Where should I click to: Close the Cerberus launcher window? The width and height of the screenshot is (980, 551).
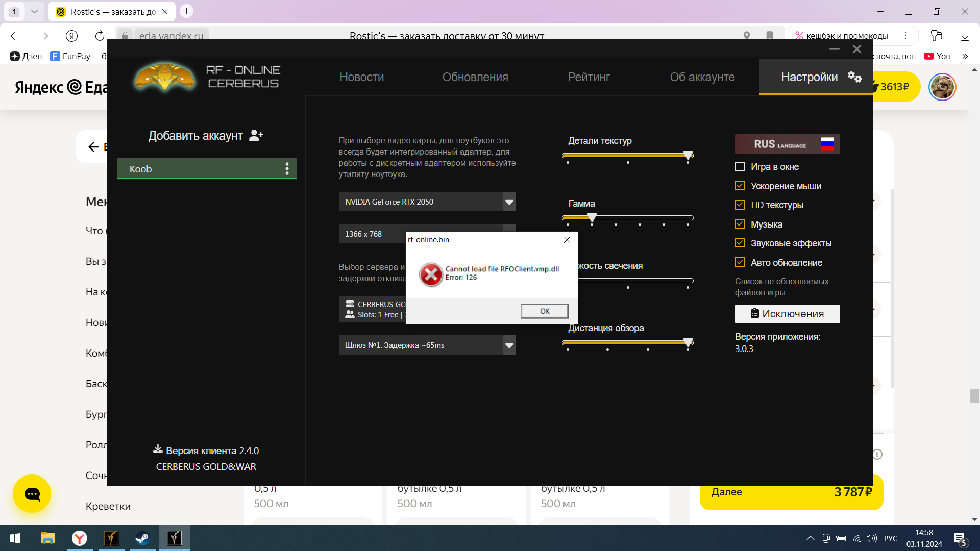[x=857, y=49]
